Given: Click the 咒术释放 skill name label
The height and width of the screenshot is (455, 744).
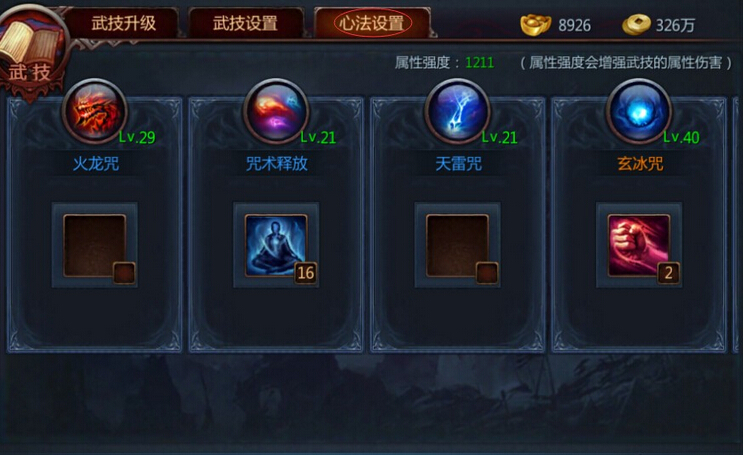Looking at the screenshot, I should [277, 164].
